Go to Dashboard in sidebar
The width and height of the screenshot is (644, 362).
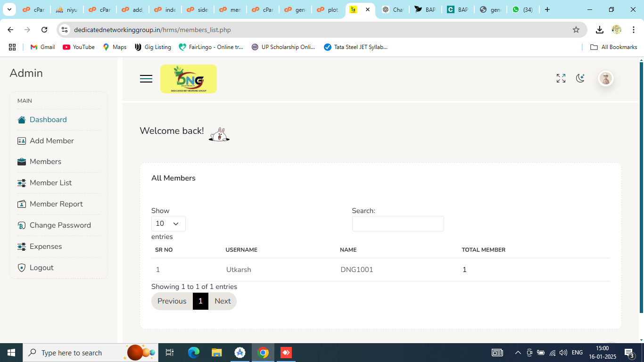point(48,120)
